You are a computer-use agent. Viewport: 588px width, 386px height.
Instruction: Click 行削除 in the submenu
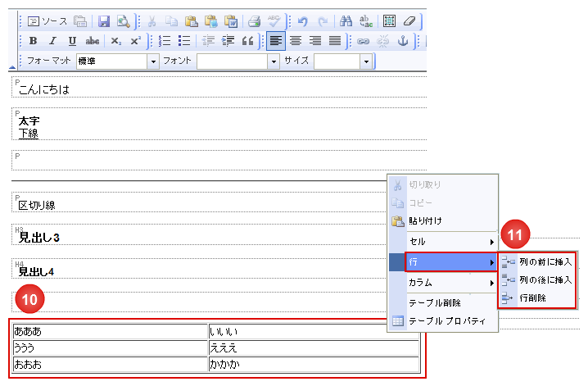534,297
